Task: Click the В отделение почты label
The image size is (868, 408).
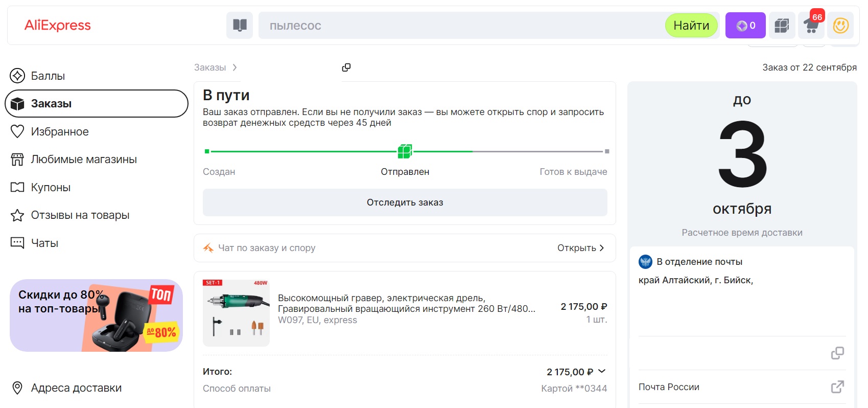Action: 699,262
